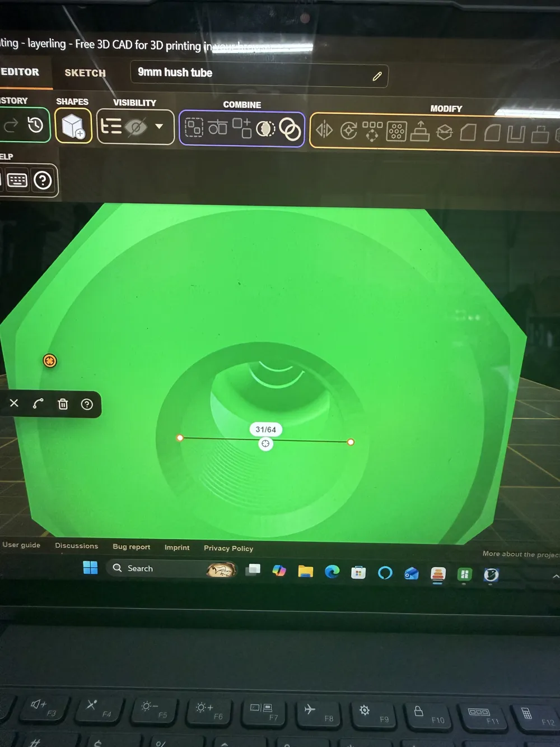Select the half-filled circle subtract tool
Screen dimensions: 560x747
(x=265, y=129)
